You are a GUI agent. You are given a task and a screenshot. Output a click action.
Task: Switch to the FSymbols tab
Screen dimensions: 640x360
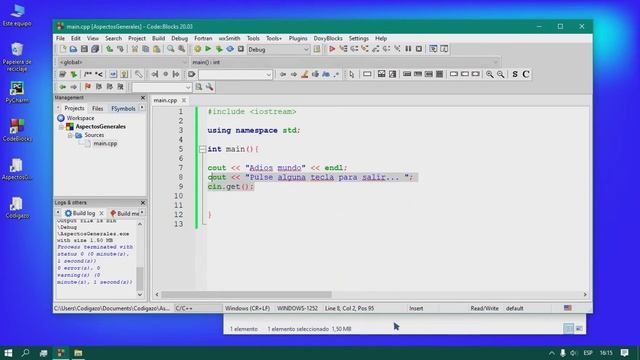point(123,109)
